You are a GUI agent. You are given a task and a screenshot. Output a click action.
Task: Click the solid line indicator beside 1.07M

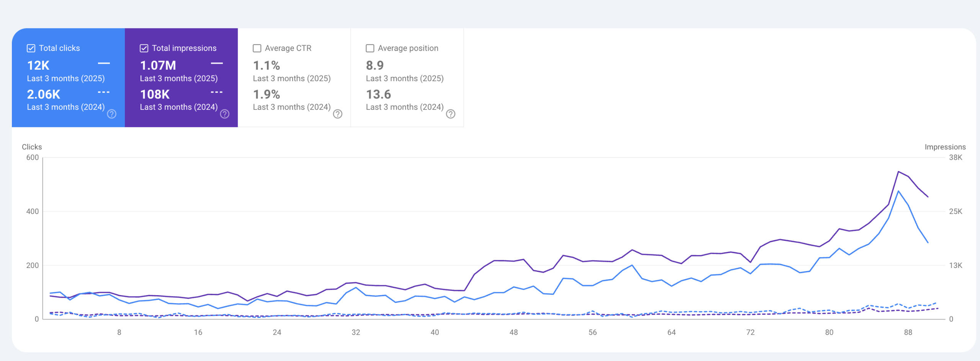217,64
